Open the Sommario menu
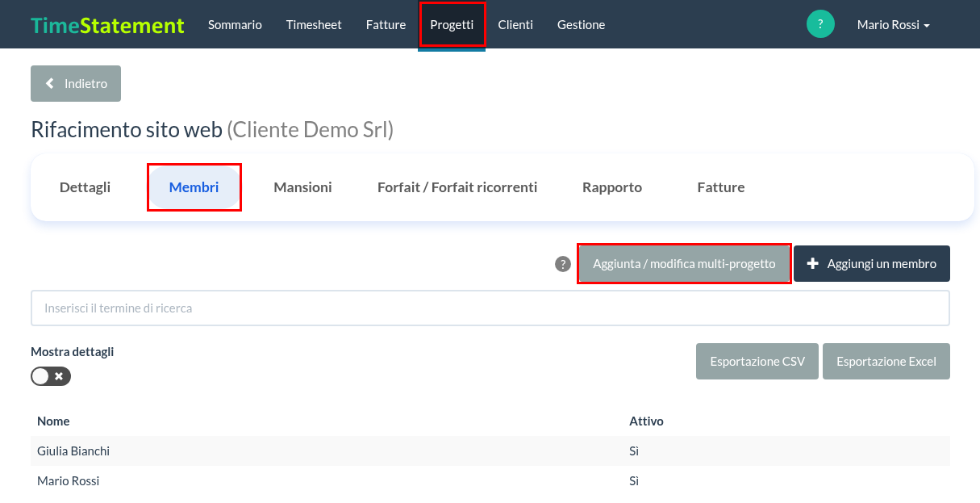Image resolution: width=980 pixels, height=503 pixels. coord(235,25)
